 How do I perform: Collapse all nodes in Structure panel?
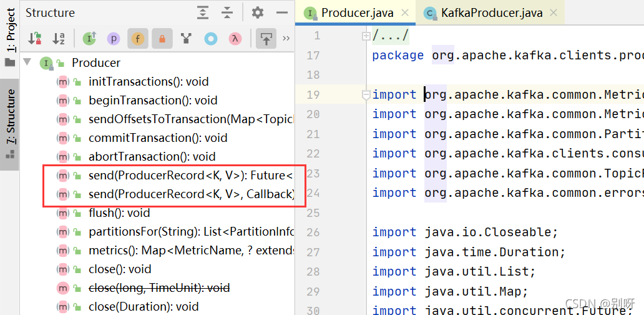click(x=227, y=12)
